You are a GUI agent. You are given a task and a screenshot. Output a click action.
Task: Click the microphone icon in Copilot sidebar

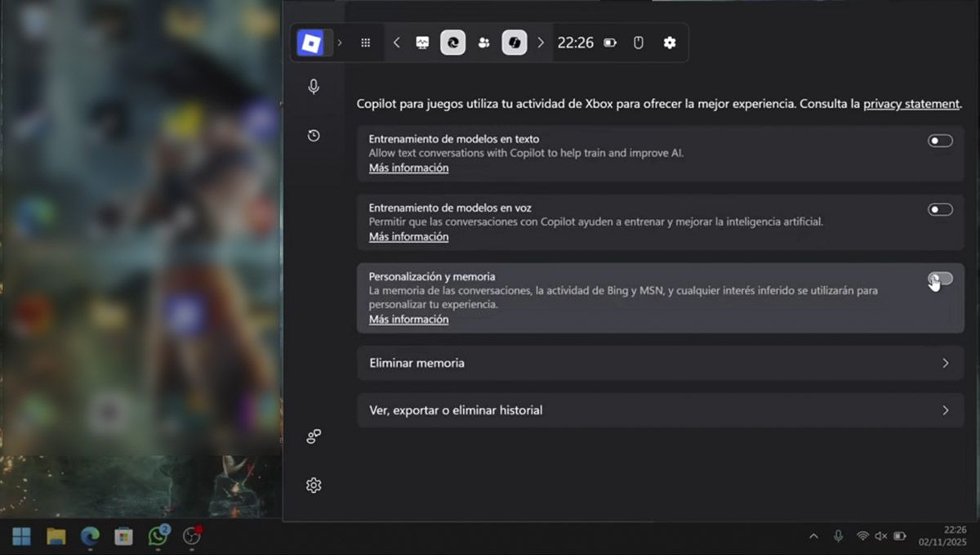314,87
